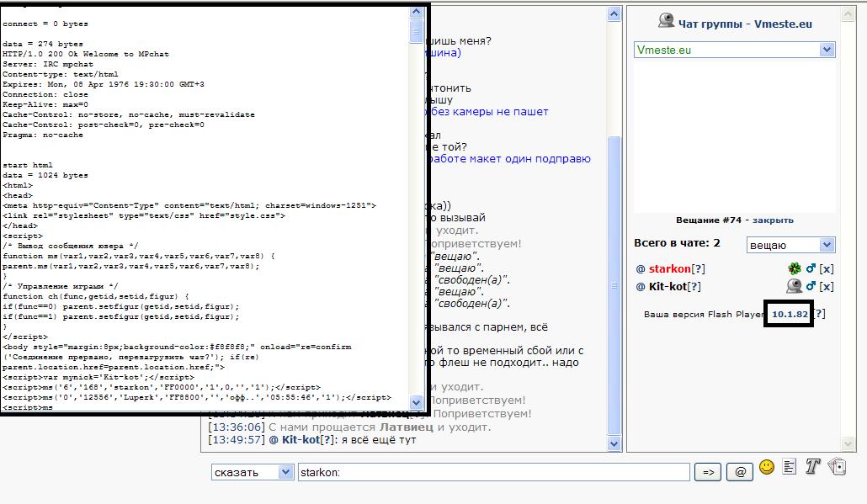Click the debug log scrollbar down arrow
The image size is (867, 504).
click(x=416, y=402)
